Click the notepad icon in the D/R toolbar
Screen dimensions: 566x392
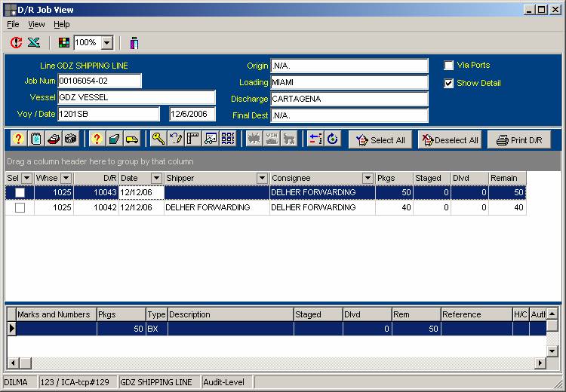click(35, 139)
